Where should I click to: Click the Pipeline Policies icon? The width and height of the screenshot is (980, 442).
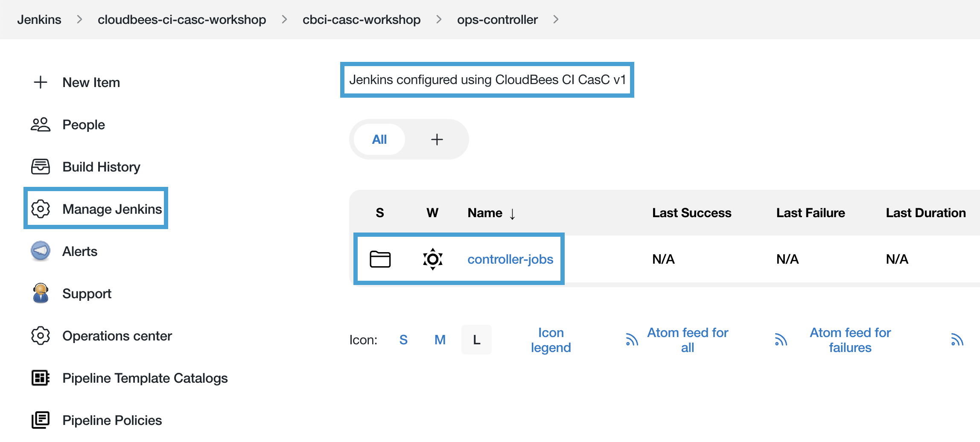click(x=40, y=420)
